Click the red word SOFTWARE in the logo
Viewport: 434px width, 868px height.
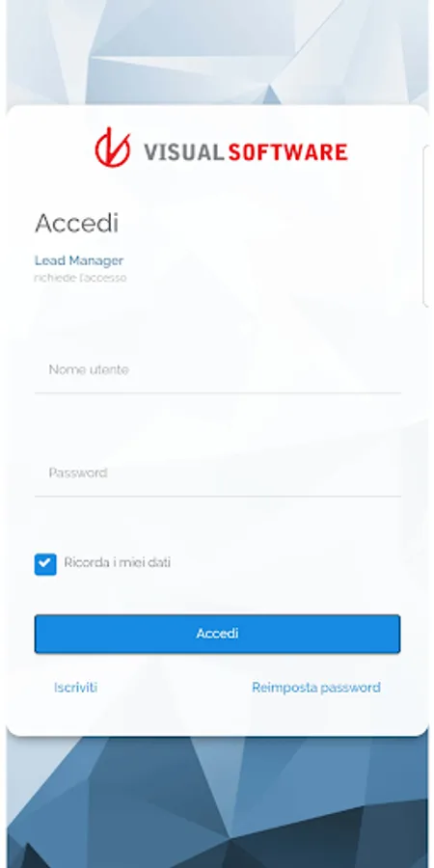(288, 151)
